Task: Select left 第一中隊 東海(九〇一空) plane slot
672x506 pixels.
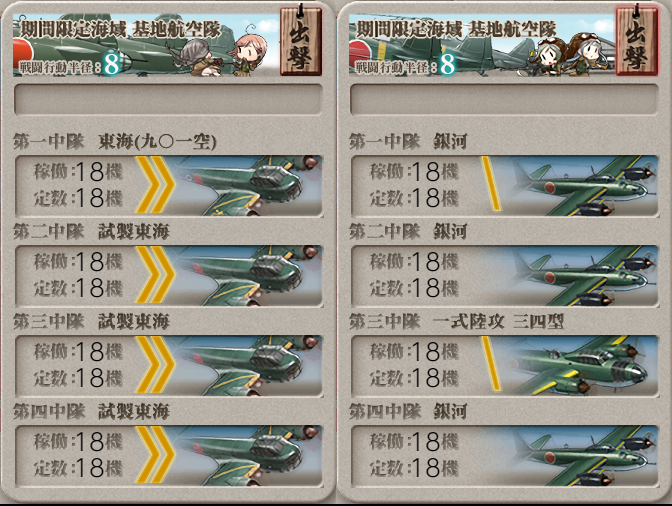Action: point(169,186)
